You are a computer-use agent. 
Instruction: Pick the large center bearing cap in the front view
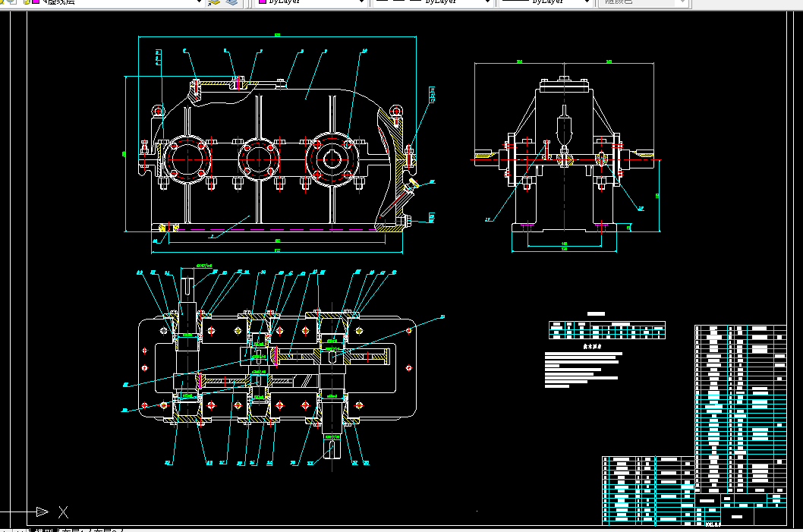[x=259, y=159]
